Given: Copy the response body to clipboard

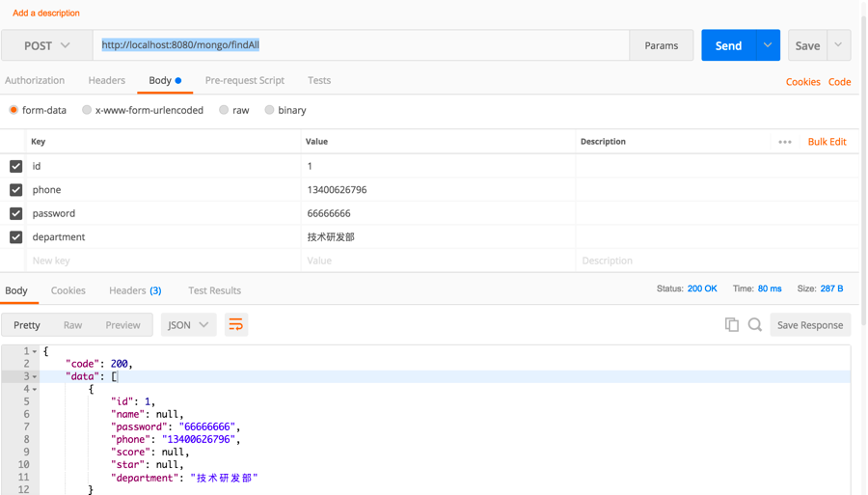Looking at the screenshot, I should [731, 325].
